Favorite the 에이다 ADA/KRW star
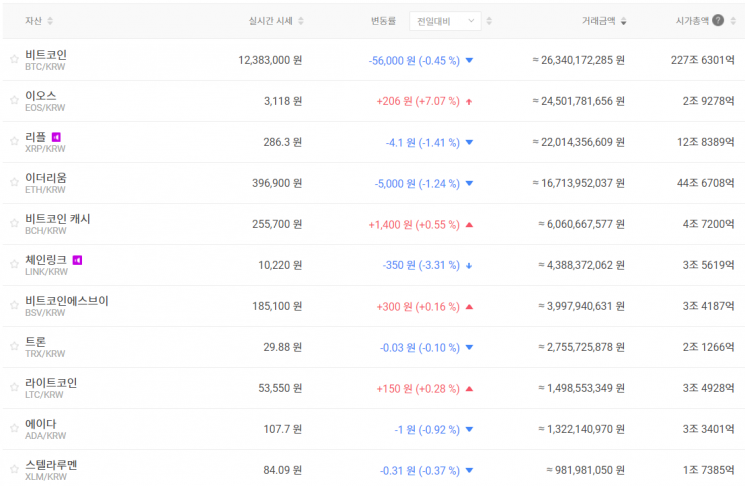 click(14, 428)
